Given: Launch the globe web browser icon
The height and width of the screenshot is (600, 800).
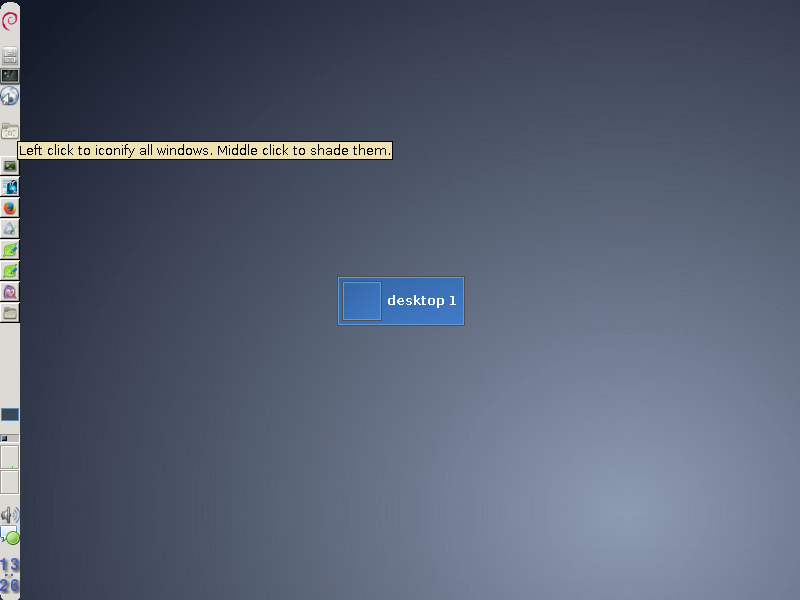Looking at the screenshot, I should [x=10, y=96].
